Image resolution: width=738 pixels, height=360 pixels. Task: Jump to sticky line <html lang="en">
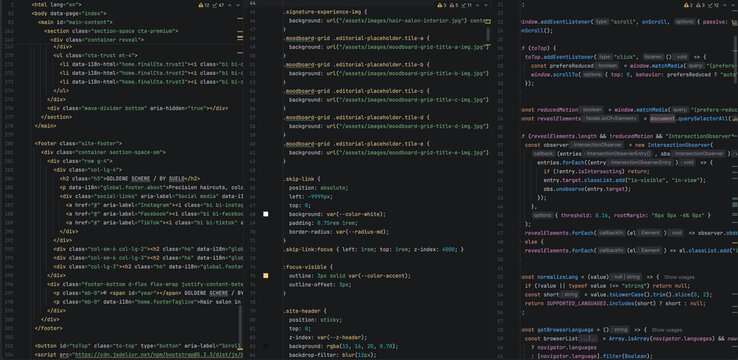(x=56, y=4)
